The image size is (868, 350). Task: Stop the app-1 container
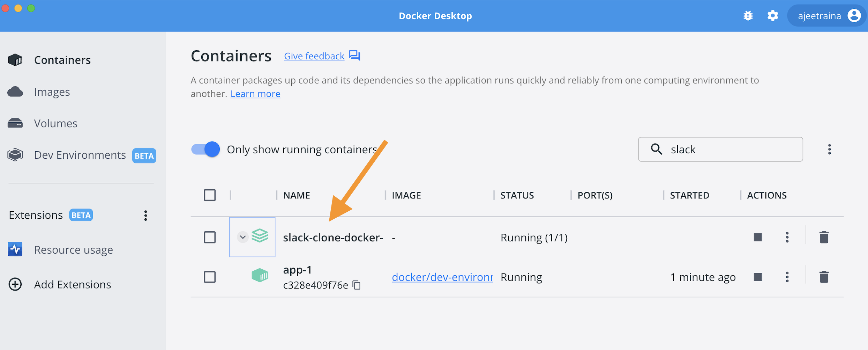pos(758,277)
